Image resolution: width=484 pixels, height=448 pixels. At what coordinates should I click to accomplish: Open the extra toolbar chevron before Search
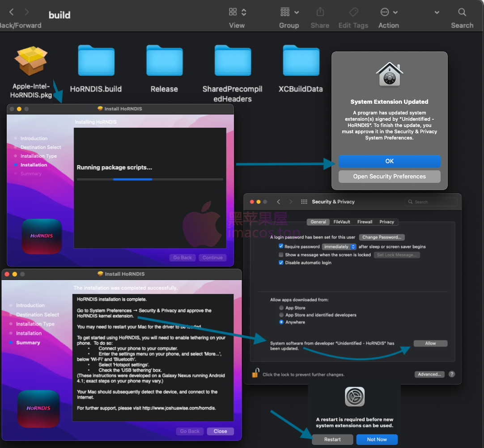pos(437,13)
